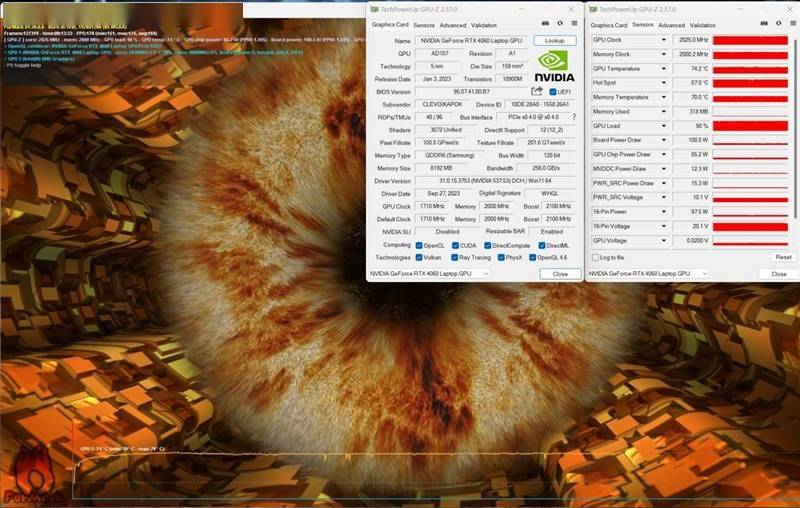This screenshot has width=800, height=508.
Task: Open Advanced tab in right GPU-Z window
Action: [x=671, y=25]
